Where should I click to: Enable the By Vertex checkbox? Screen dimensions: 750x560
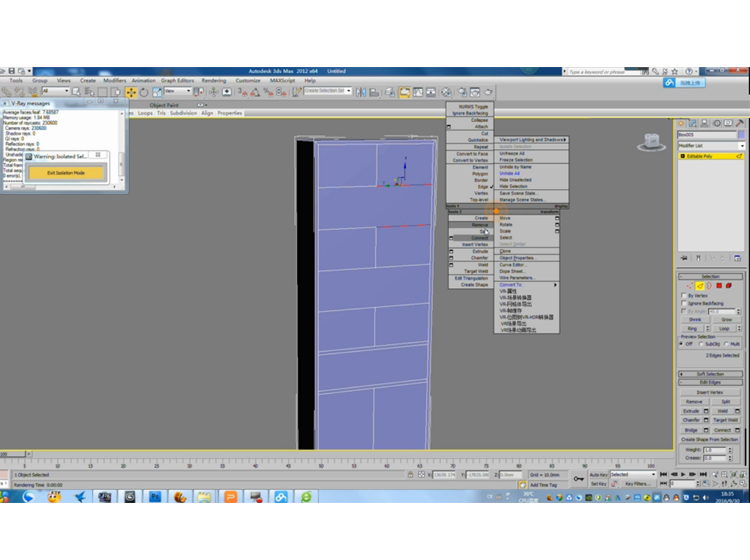[x=684, y=296]
